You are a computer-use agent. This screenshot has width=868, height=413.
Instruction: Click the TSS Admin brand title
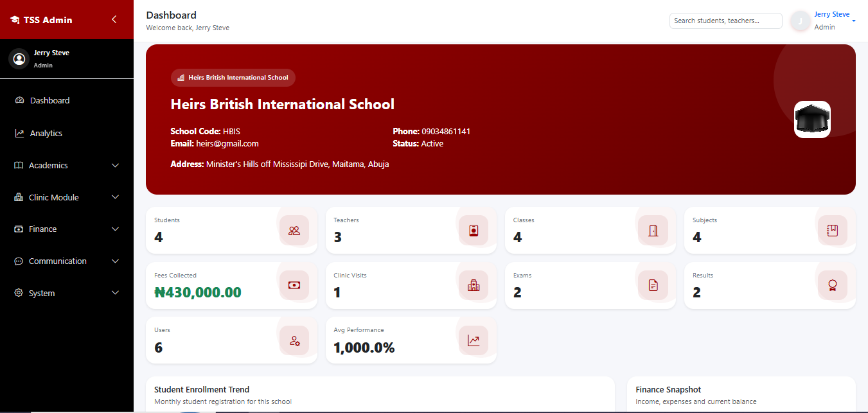pos(48,20)
